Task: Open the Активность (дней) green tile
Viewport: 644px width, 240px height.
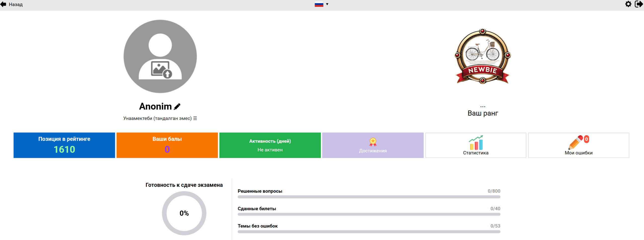Action: (270, 145)
